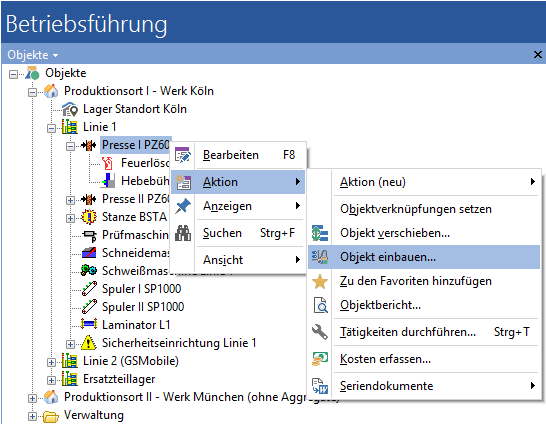Click the Linie 2 (GSMobile) line icon
The height and width of the screenshot is (424, 546).
coord(70,361)
